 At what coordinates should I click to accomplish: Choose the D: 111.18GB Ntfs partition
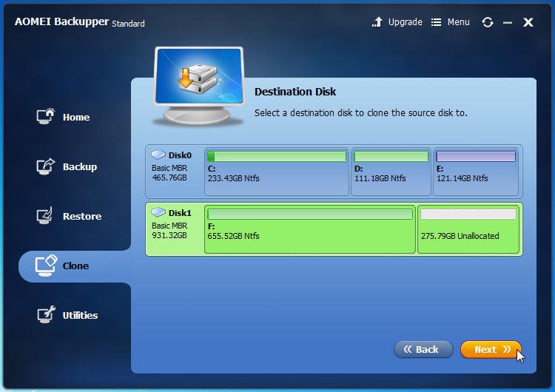pyautogui.click(x=391, y=172)
